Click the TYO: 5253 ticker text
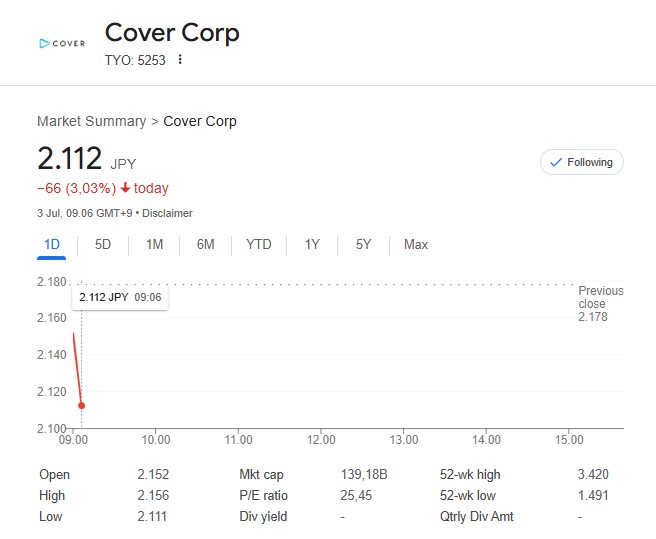Image resolution: width=656 pixels, height=539 pixels. tap(135, 60)
